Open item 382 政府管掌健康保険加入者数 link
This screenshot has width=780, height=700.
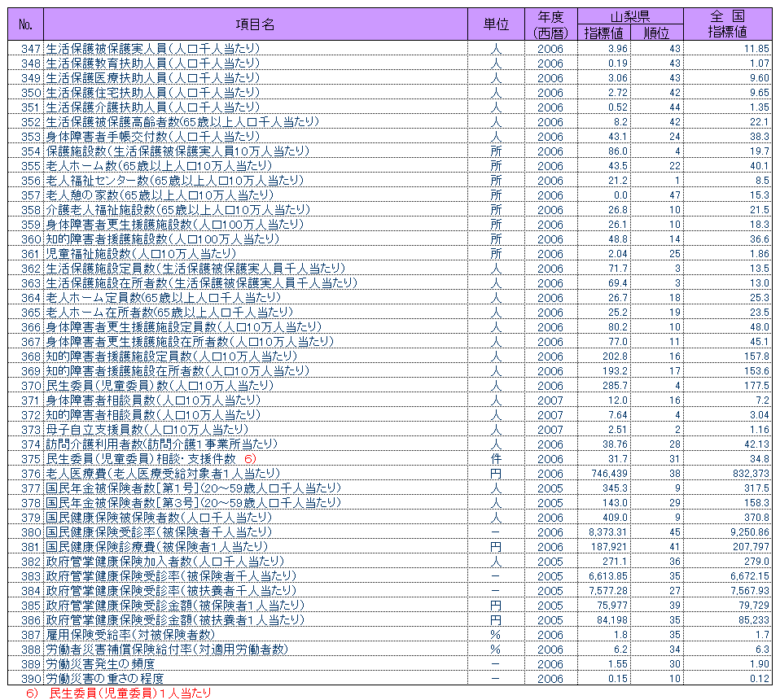point(164,562)
